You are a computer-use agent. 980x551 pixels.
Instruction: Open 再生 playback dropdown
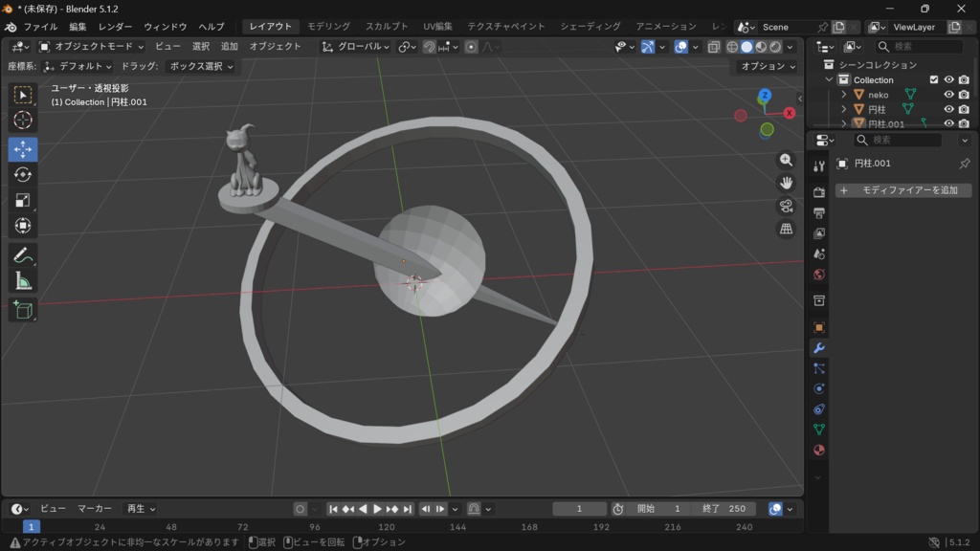(x=141, y=509)
